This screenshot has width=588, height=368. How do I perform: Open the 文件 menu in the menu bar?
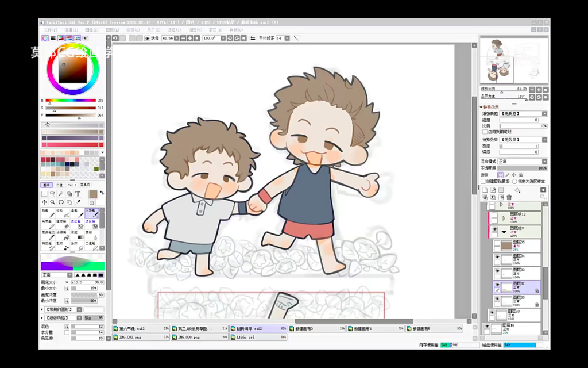50,30
